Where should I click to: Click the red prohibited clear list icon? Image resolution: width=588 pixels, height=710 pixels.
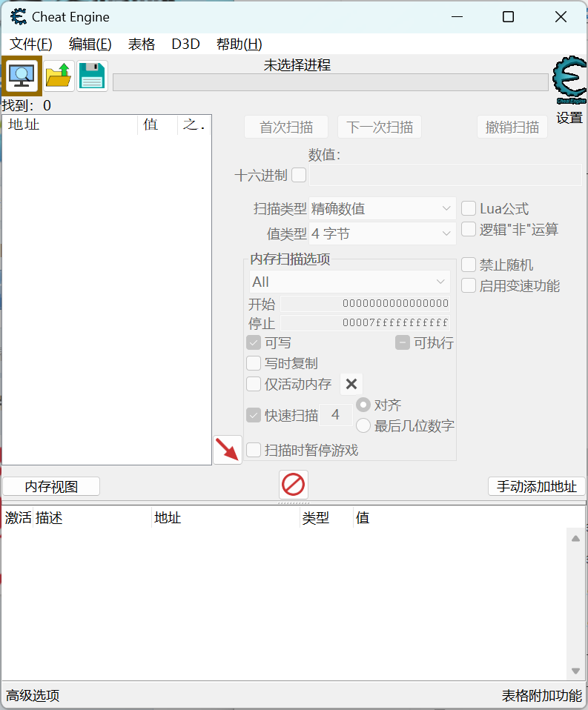(x=294, y=485)
